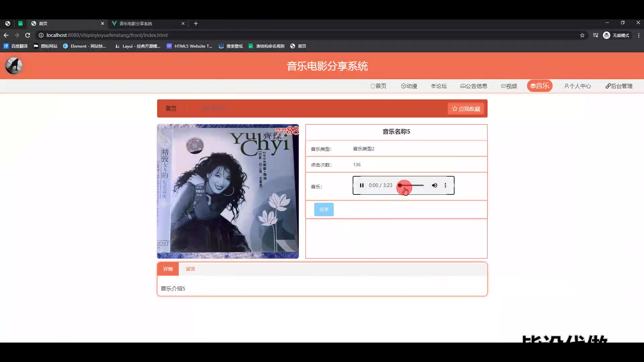Screen dimensions: 644x362
Task: Click the 音乐电影分享系统 header title
Action: pyautogui.click(x=327, y=66)
